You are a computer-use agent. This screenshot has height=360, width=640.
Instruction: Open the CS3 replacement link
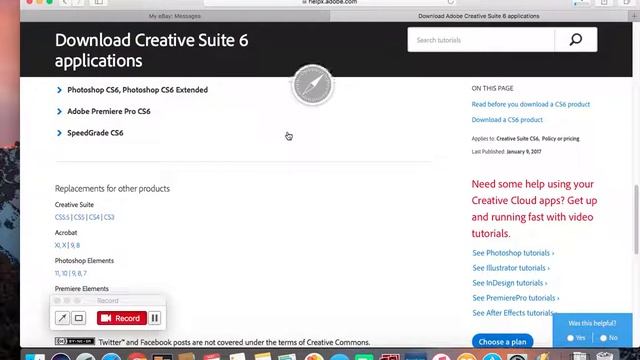(x=109, y=217)
